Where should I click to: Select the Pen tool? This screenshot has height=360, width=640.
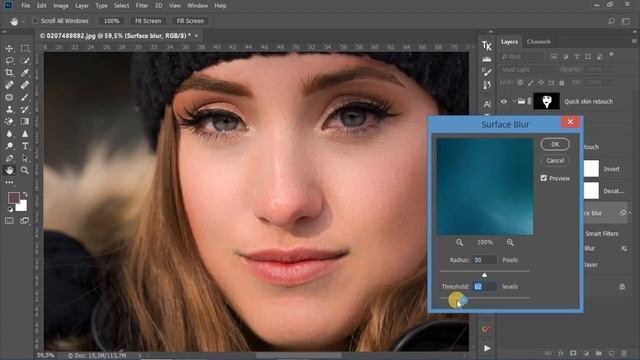pos(9,158)
